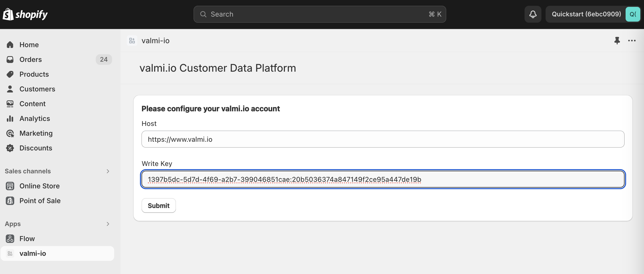
Task: Click the Host input field
Action: click(x=383, y=139)
